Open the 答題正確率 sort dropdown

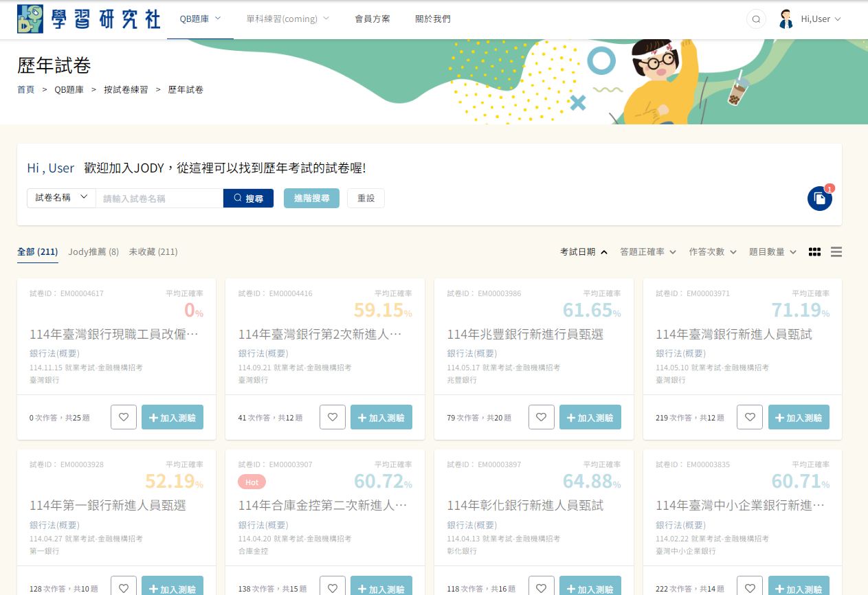click(x=647, y=252)
